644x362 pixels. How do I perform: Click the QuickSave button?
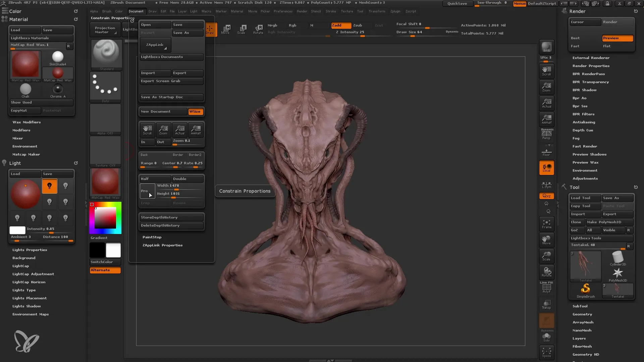pos(457,4)
